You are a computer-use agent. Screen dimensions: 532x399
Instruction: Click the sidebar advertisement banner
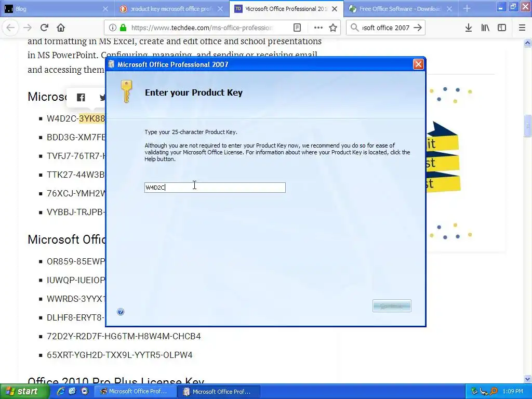(450, 163)
